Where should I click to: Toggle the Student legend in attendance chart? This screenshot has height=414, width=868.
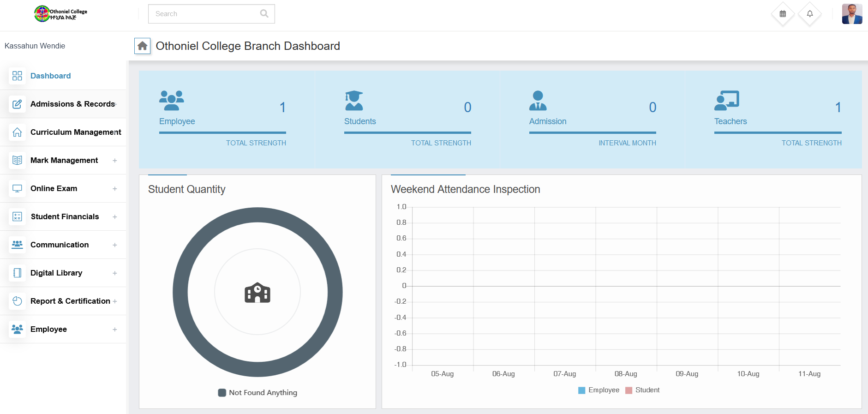(x=642, y=390)
